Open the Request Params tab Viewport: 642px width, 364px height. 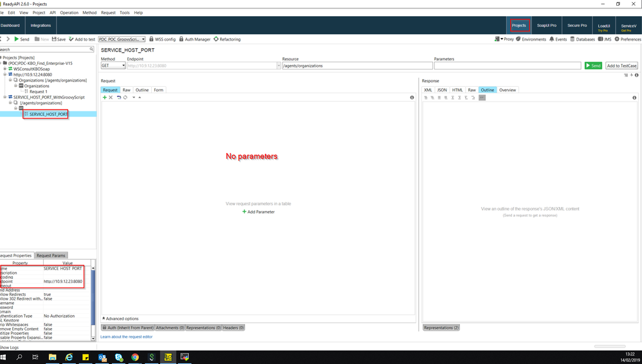point(50,255)
